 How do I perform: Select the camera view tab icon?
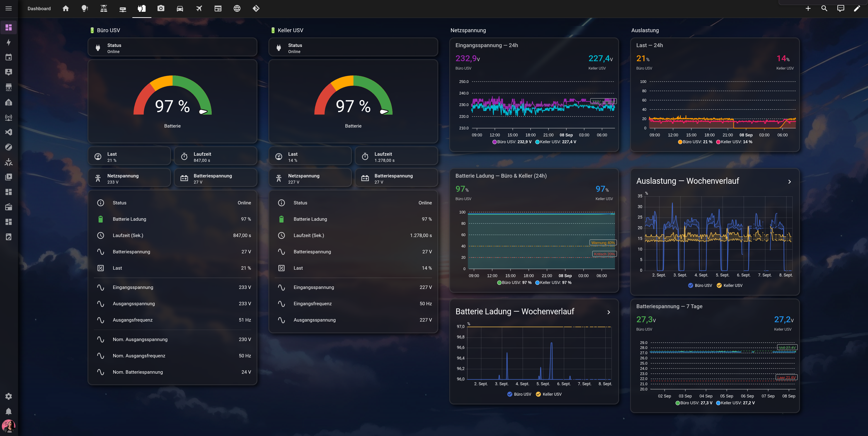(x=161, y=8)
